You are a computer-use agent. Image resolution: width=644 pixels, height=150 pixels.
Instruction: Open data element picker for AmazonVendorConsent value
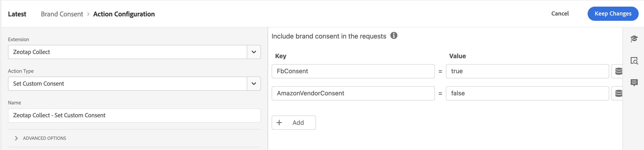[618, 93]
